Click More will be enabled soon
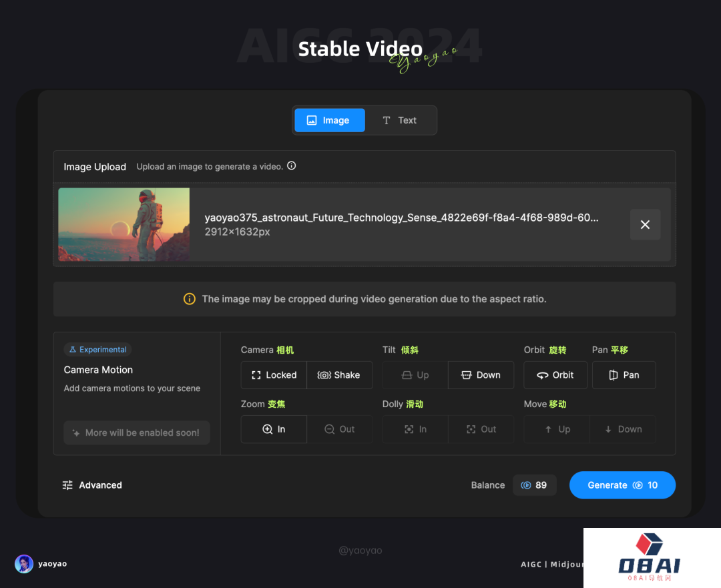Viewport: 721px width, 588px height. (137, 432)
